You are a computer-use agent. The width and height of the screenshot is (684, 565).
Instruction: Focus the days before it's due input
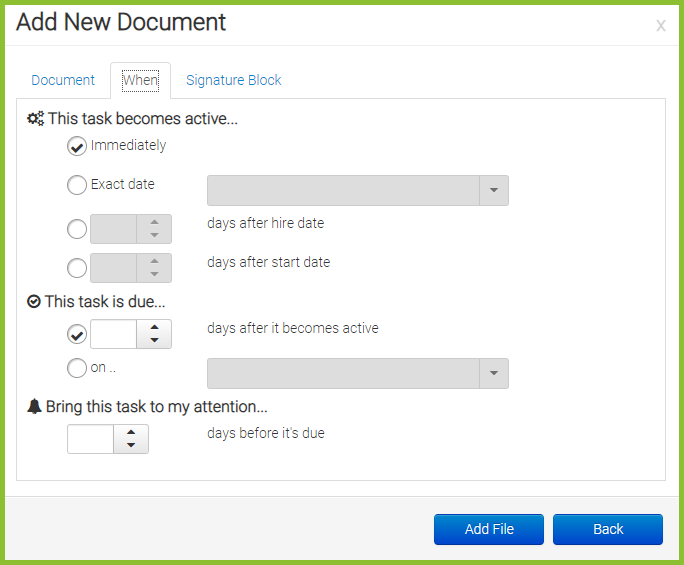(90, 439)
